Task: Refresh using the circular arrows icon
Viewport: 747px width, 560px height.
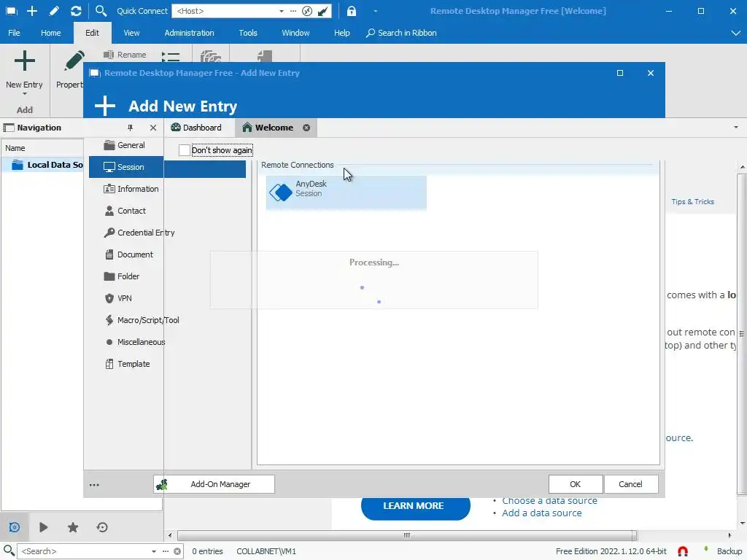Action: coord(76,10)
